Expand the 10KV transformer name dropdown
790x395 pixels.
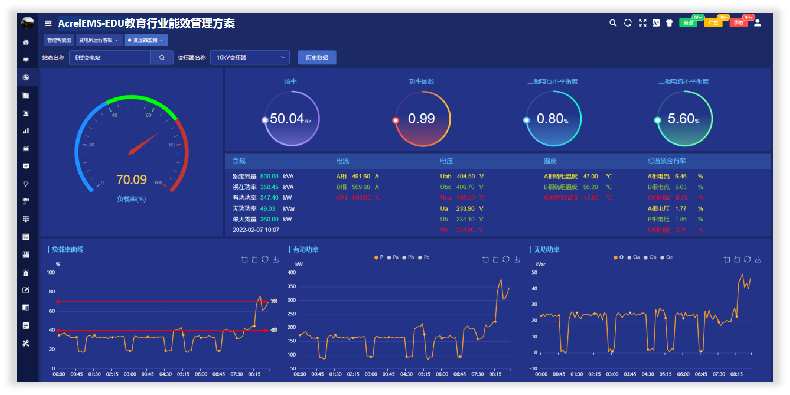pyautogui.click(x=250, y=57)
